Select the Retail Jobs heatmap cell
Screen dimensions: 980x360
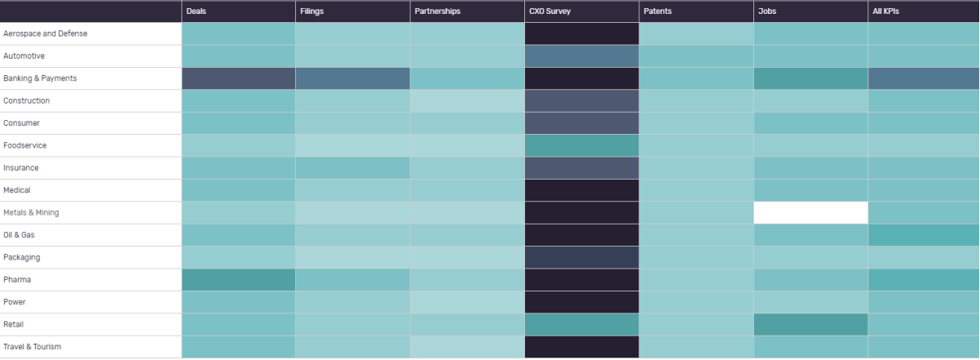(x=810, y=325)
